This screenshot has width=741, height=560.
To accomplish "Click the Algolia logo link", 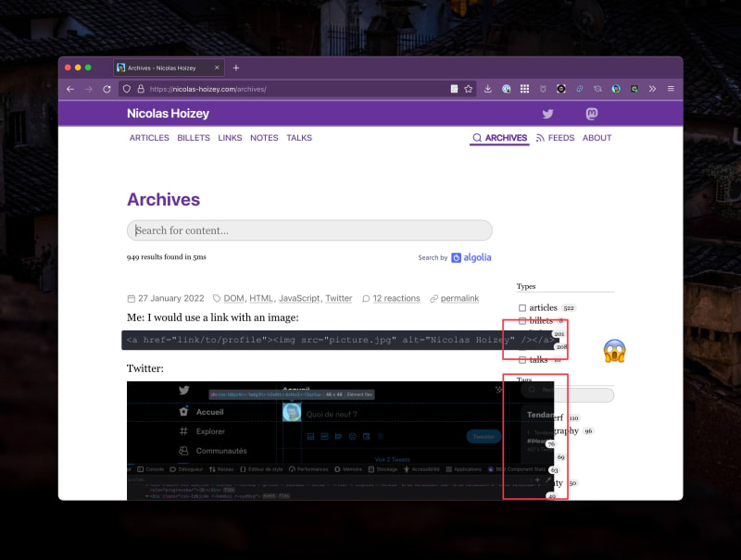I will click(x=471, y=257).
